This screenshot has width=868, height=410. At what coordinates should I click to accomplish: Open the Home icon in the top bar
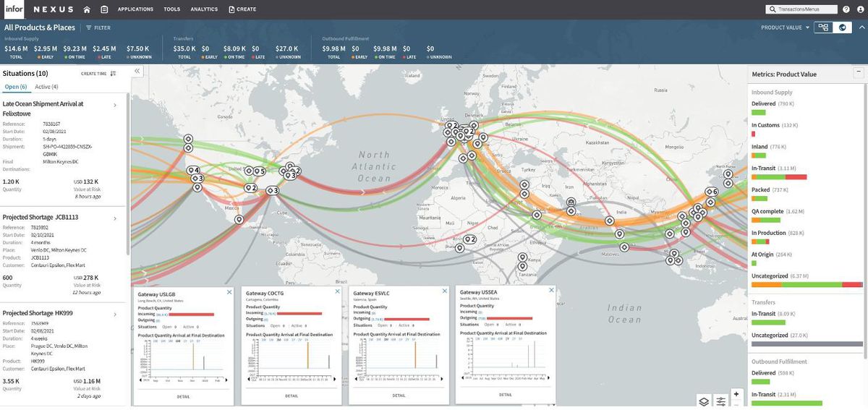(87, 9)
